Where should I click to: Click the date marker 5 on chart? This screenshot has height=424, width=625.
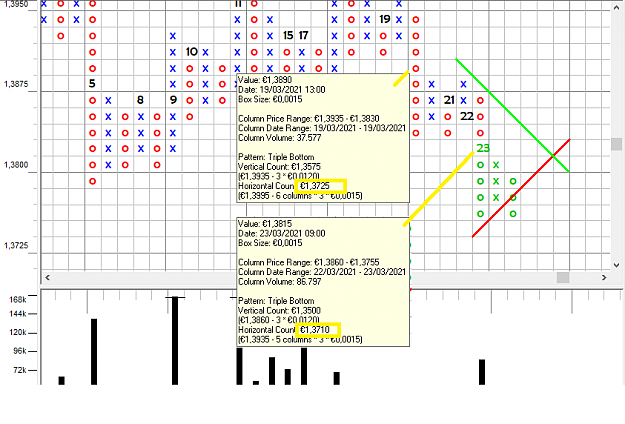[x=92, y=83]
